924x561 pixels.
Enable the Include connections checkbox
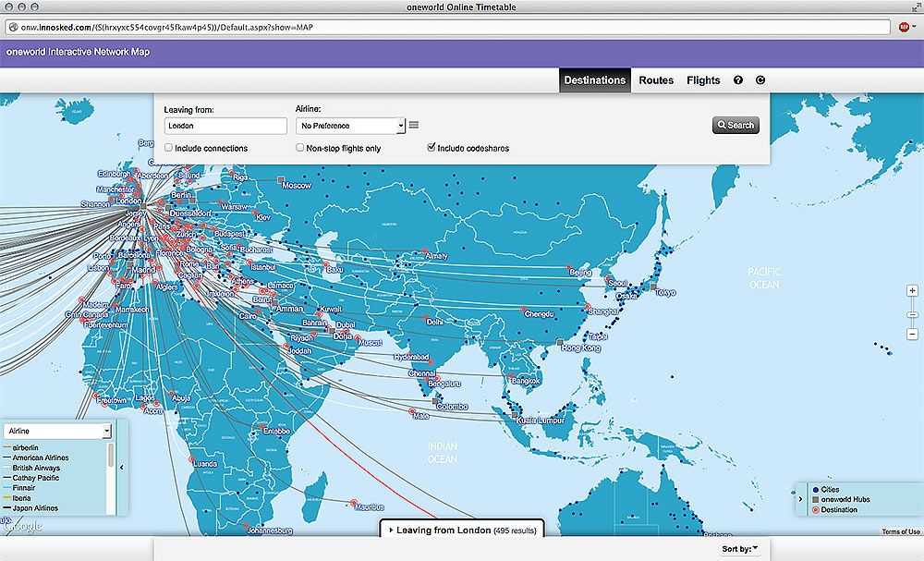(168, 148)
